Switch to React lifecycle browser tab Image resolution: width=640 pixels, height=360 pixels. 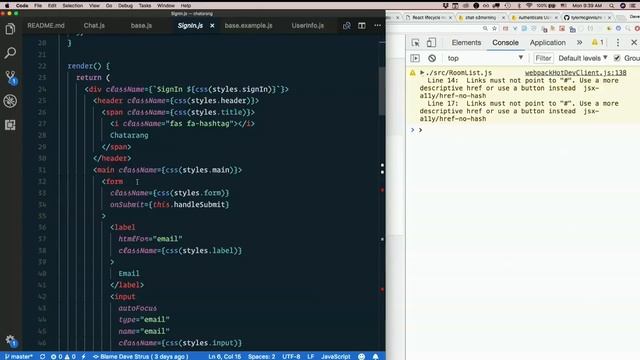tap(429, 18)
